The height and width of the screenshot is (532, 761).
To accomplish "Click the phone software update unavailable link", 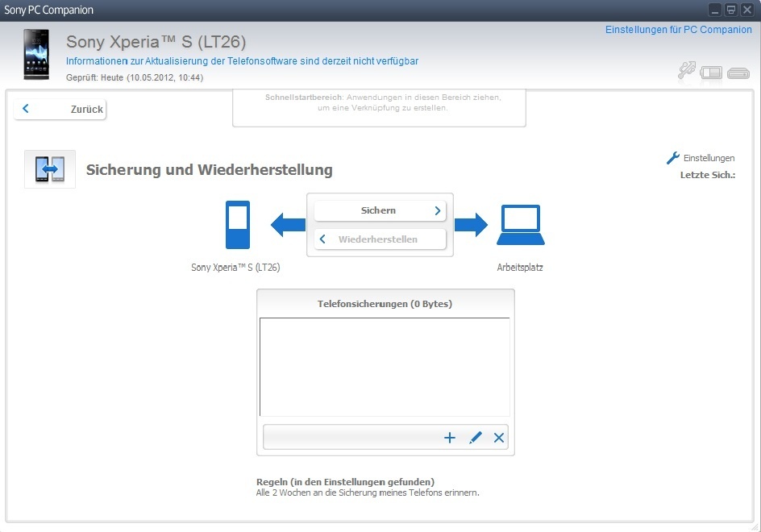I will tap(242, 61).
